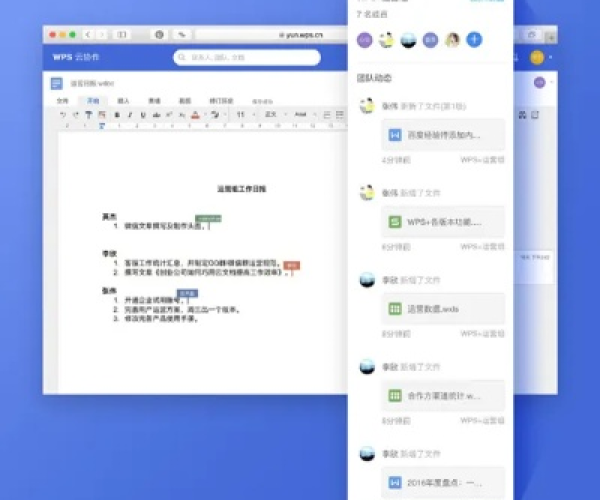Image resolution: width=600 pixels, height=500 pixels.
Task: Click the blue indent marker on ruler
Action: pyautogui.click(x=102, y=125)
